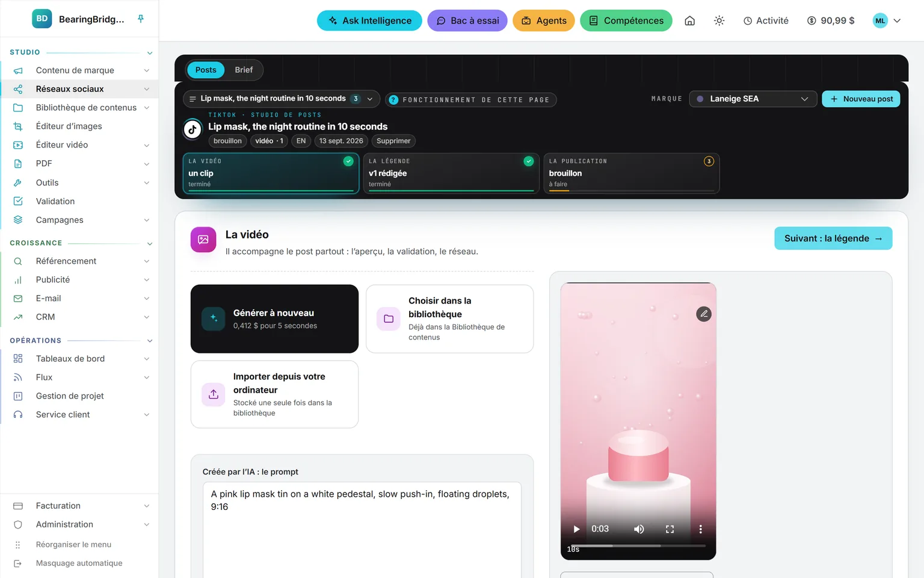Screen dimensions: 924x578
Task: Open video player more options menu
Action: [x=700, y=529]
